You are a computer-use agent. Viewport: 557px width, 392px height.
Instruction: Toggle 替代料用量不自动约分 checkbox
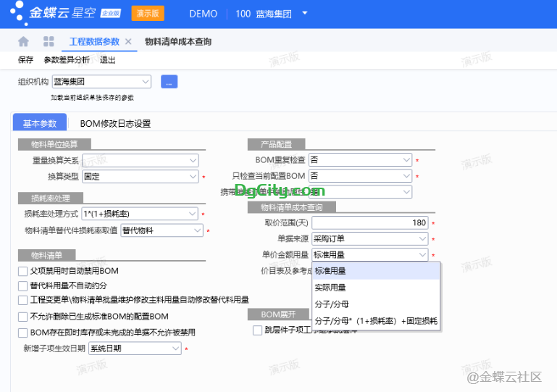point(22,285)
